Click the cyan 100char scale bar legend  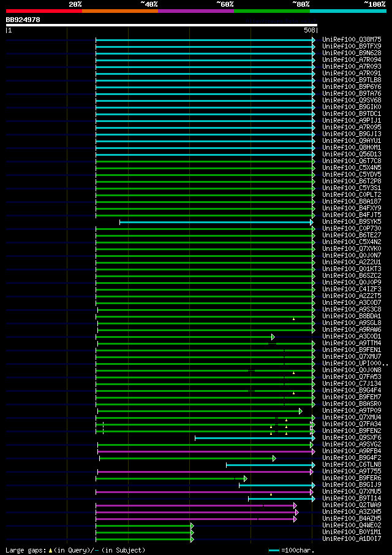click(274, 550)
